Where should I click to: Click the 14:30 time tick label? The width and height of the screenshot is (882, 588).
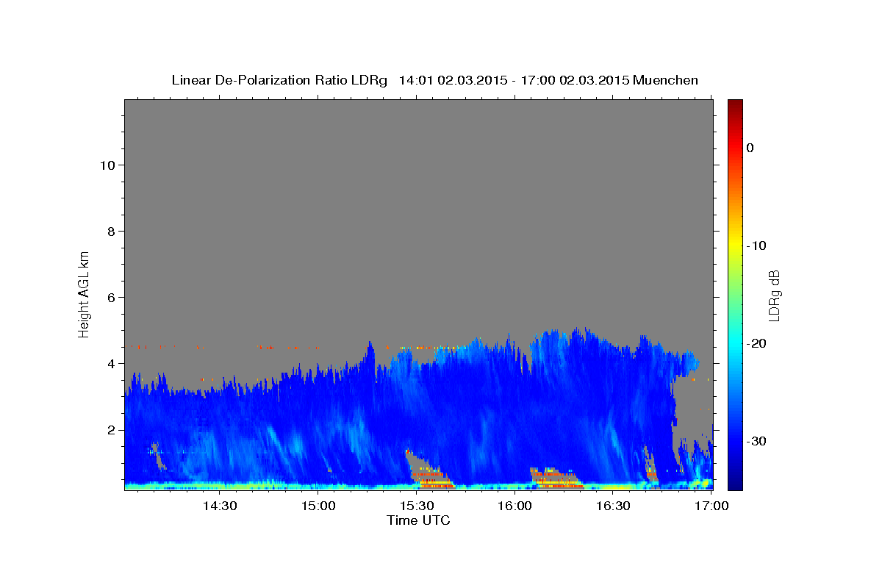coord(220,506)
